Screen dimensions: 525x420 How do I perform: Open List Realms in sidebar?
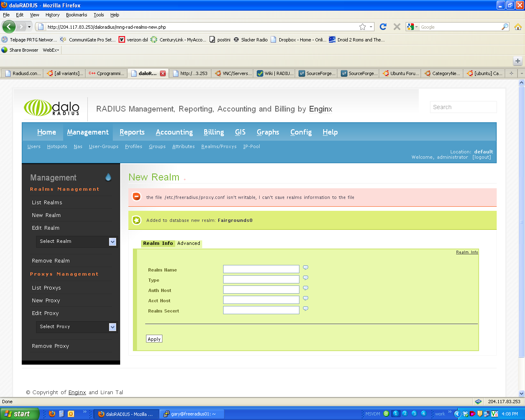pyautogui.click(x=47, y=203)
